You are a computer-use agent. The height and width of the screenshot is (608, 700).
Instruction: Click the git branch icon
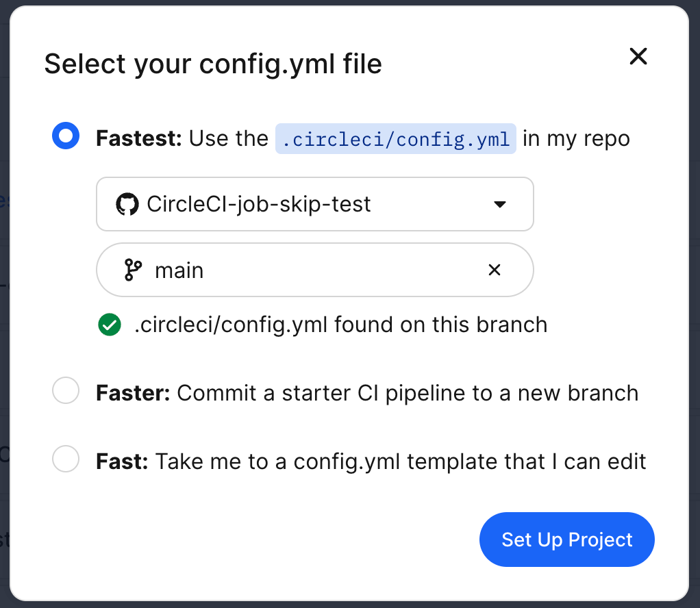tap(133, 270)
